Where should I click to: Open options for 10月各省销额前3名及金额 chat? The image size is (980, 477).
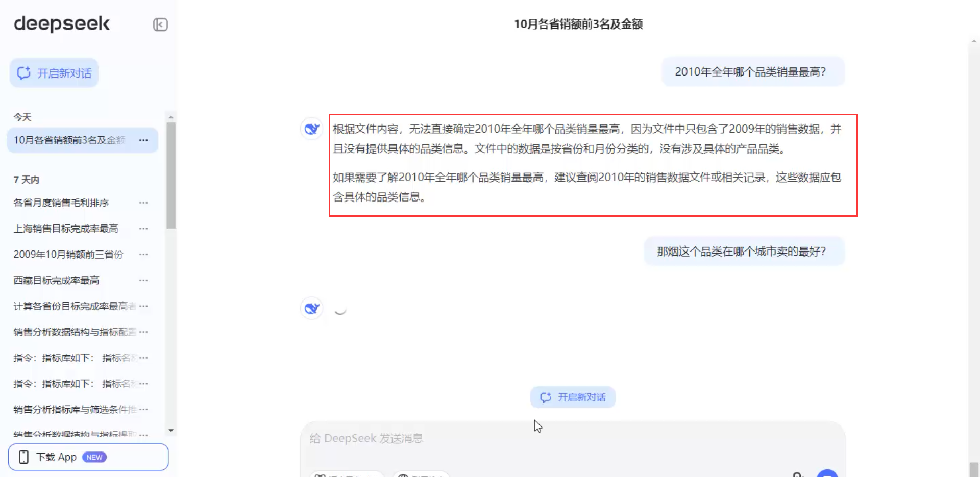[143, 140]
